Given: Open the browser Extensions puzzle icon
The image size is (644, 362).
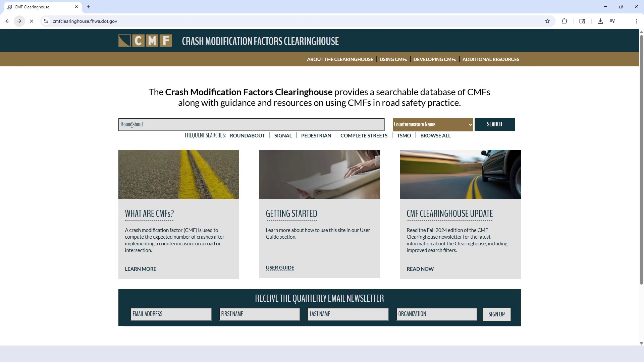Looking at the screenshot, I should (564, 21).
